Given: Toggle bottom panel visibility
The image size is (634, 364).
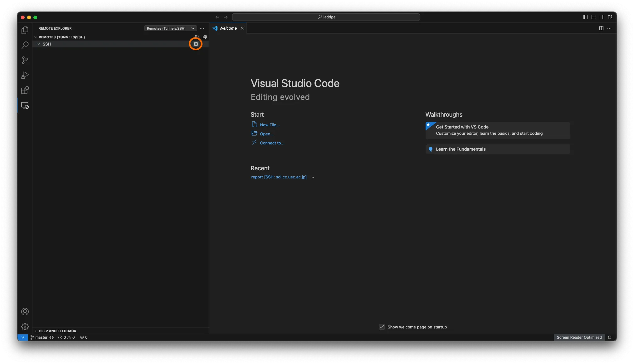Looking at the screenshot, I should coord(594,17).
